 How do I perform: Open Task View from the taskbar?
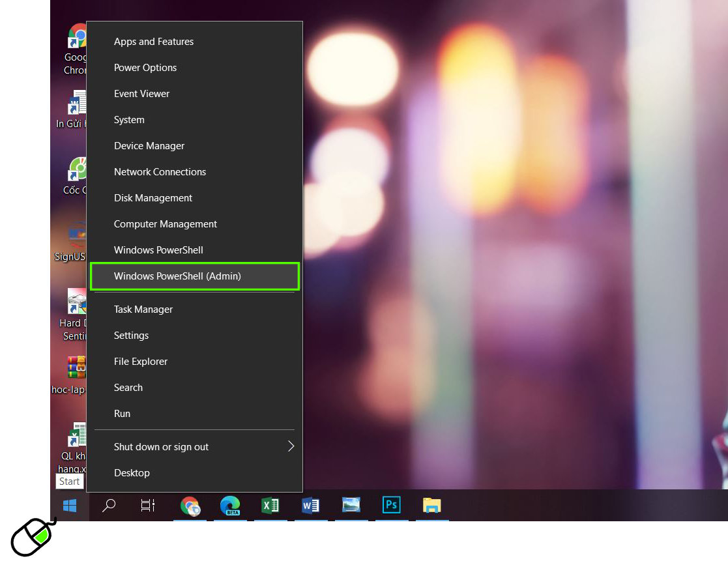[x=148, y=506]
